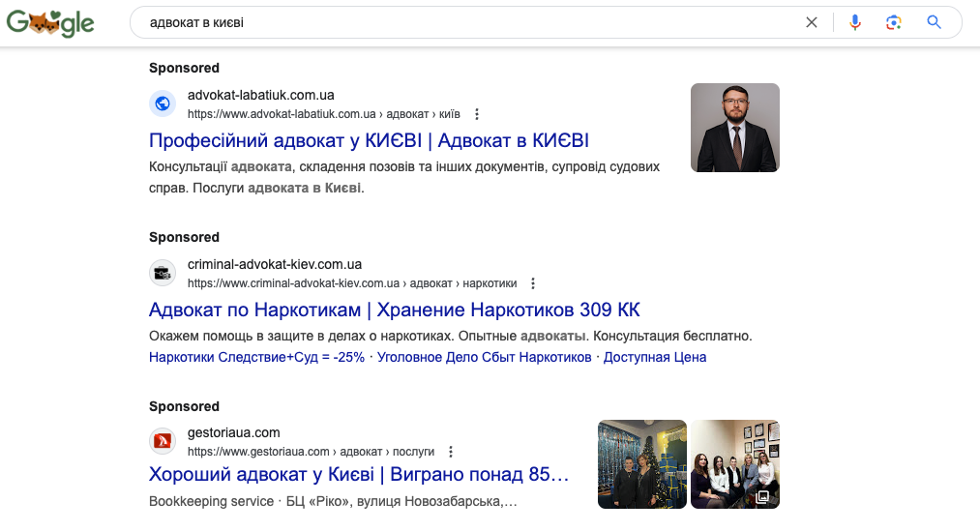This screenshot has height=532, width=980.
Task: Open Google Lens image search
Action: point(894,22)
